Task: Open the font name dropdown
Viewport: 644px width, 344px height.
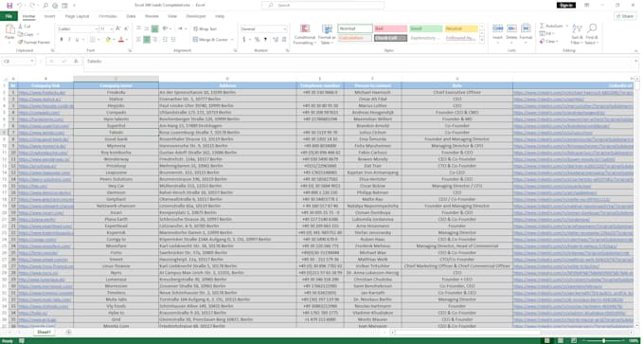Action: [x=97, y=28]
